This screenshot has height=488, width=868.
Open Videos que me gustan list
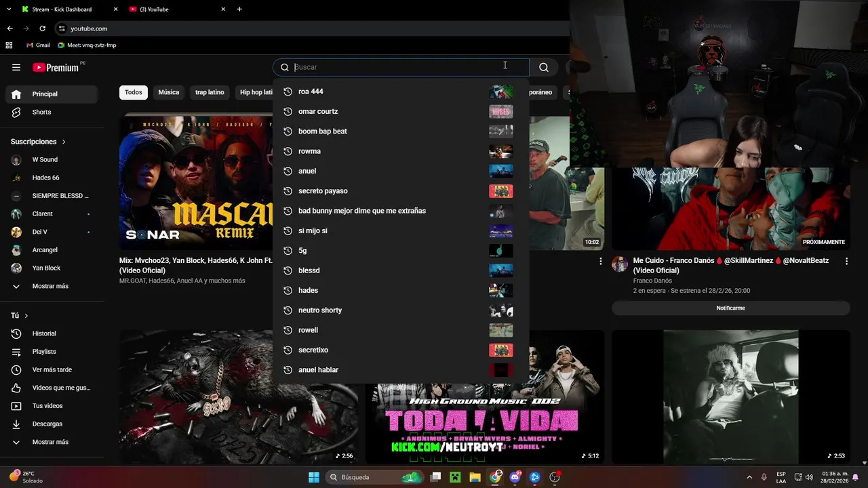tap(52, 388)
